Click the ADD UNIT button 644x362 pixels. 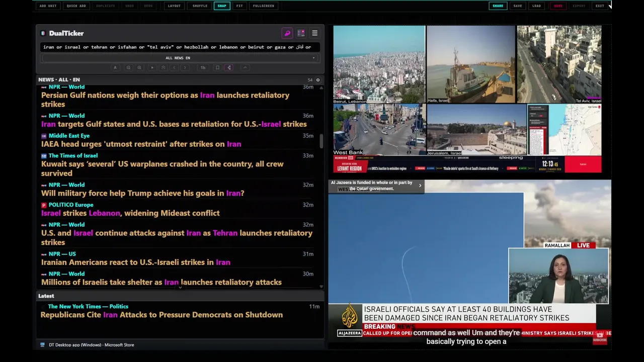click(48, 6)
